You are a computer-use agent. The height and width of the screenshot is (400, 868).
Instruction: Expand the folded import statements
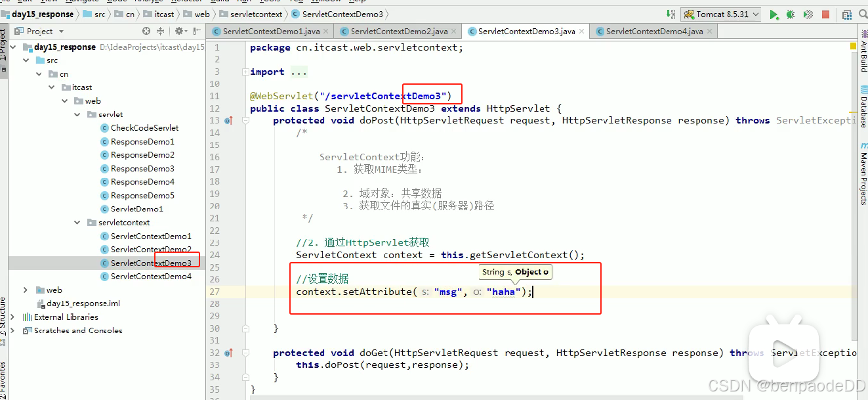click(x=244, y=72)
